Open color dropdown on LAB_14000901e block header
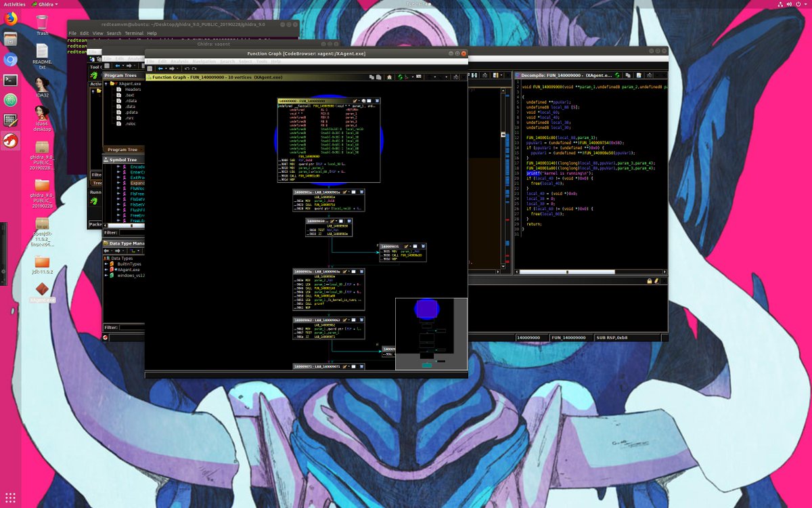This screenshot has height=508, width=812. coord(349,192)
